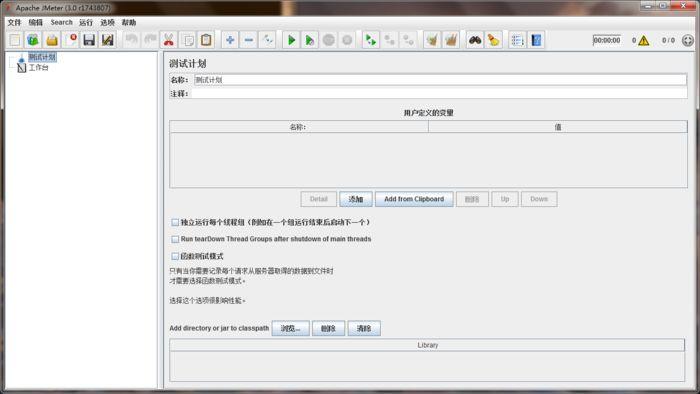Expand all tree nodes with plus icon

tap(230, 40)
